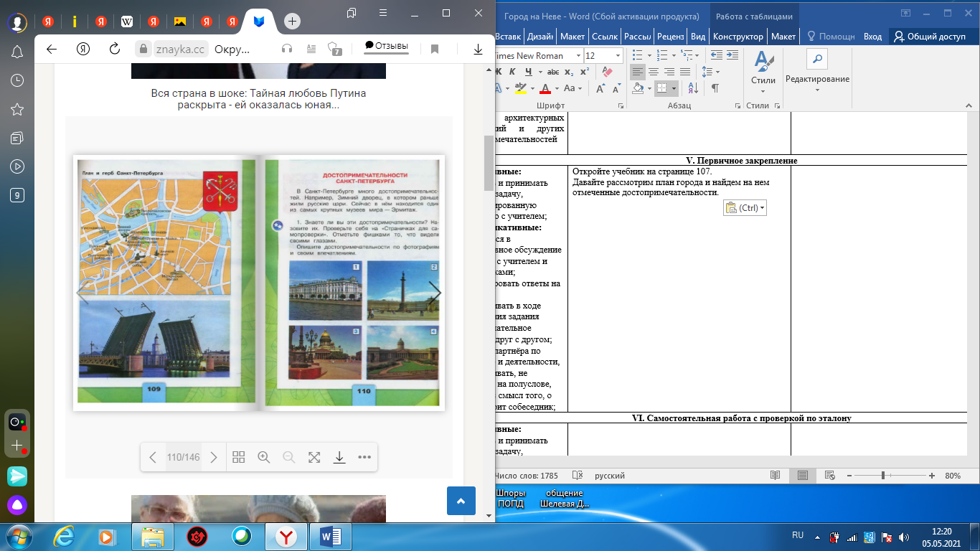Viewport: 980px width, 551px height.
Task: Open the font size 12 dropdown
Action: 618,56
